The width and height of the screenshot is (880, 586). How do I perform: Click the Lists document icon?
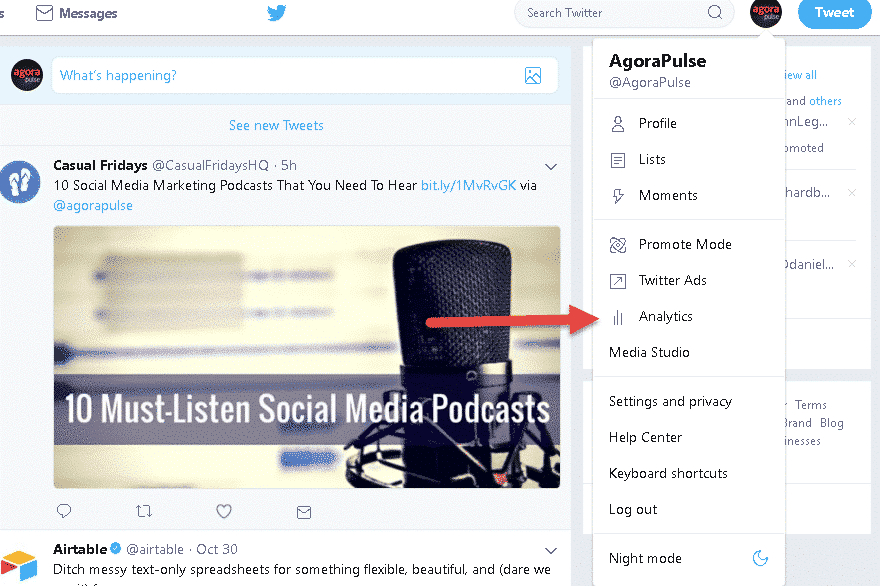pos(617,161)
